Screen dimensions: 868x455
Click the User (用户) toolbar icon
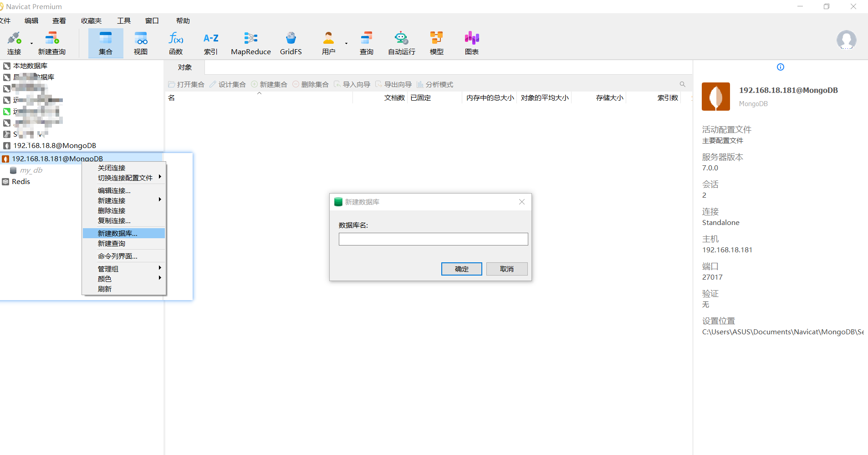coord(328,43)
